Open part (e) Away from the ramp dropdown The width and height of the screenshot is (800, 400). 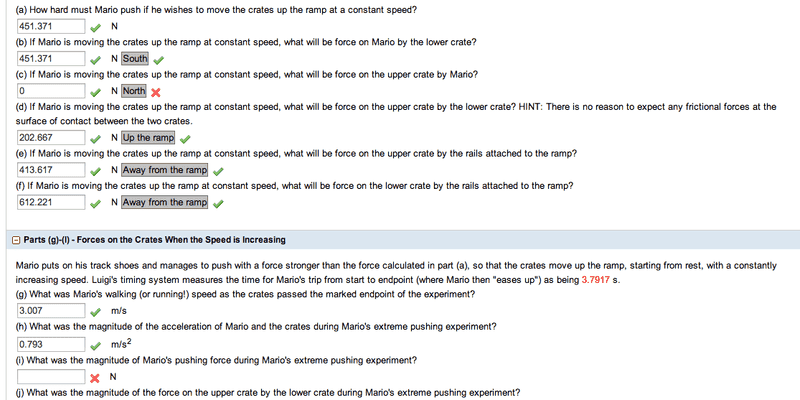click(165, 170)
